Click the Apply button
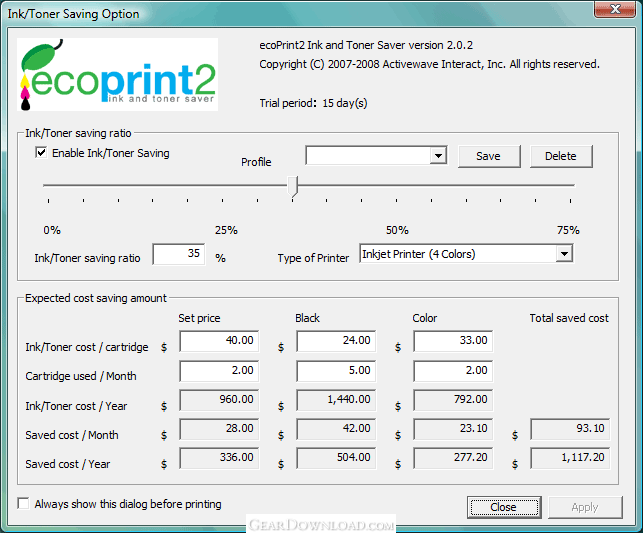Screen dimensions: 643x533 click(585, 508)
